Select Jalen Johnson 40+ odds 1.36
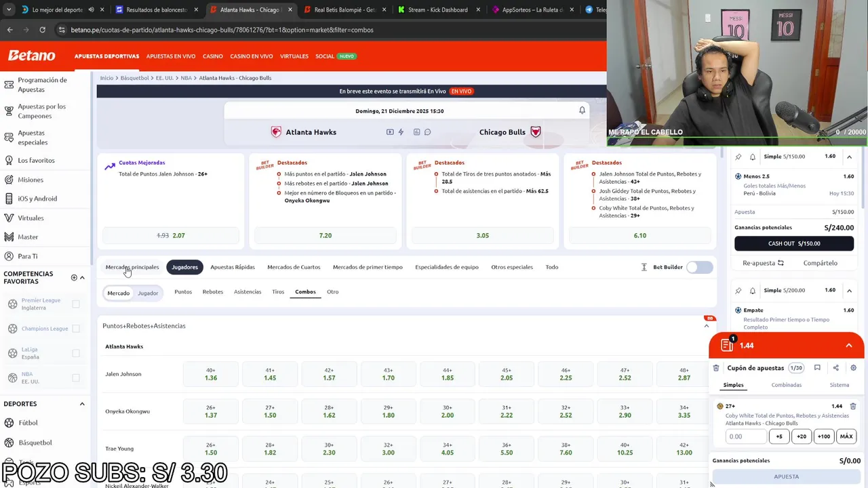Screen dimensions: 868x488 click(211, 374)
